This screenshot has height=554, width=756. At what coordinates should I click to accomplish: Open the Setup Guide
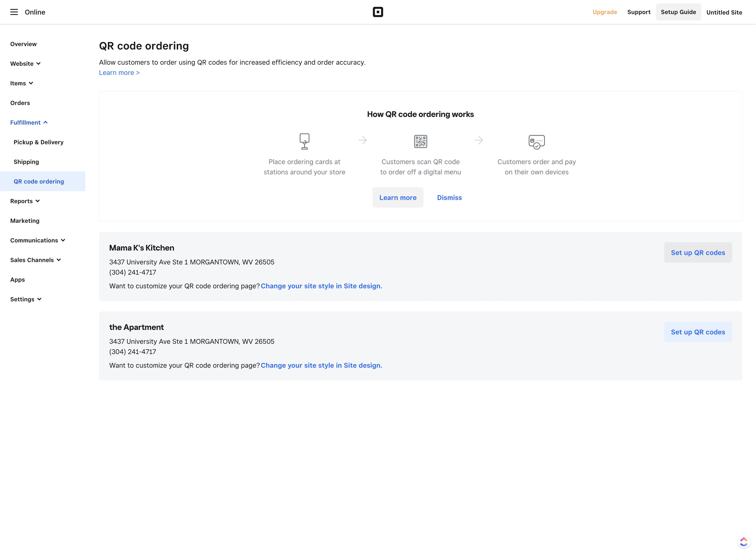[678, 12]
